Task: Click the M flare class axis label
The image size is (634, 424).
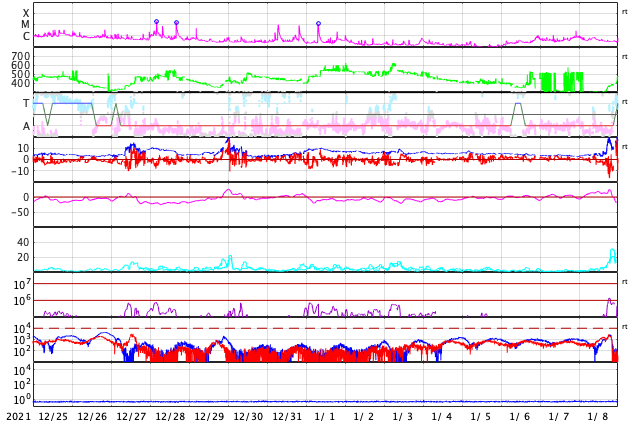Action: [25, 24]
